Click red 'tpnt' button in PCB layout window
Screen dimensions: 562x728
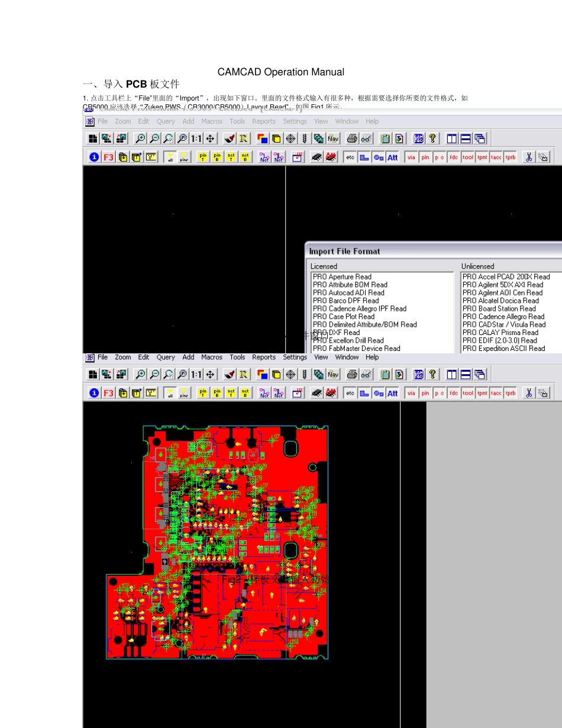(482, 393)
